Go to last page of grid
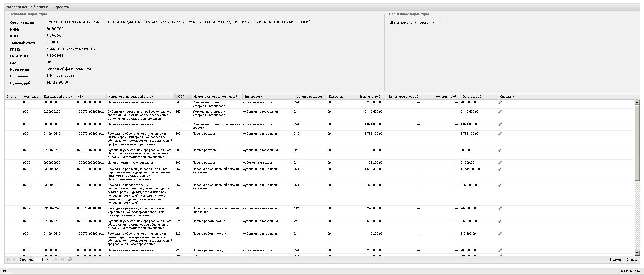The height and width of the screenshot is (275, 644). click(x=62, y=259)
